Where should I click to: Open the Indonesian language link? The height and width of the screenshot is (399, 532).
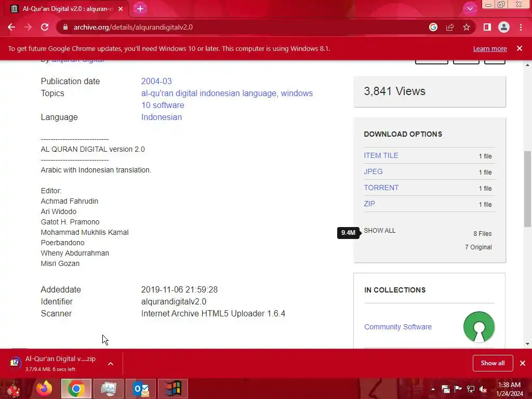coord(162,117)
